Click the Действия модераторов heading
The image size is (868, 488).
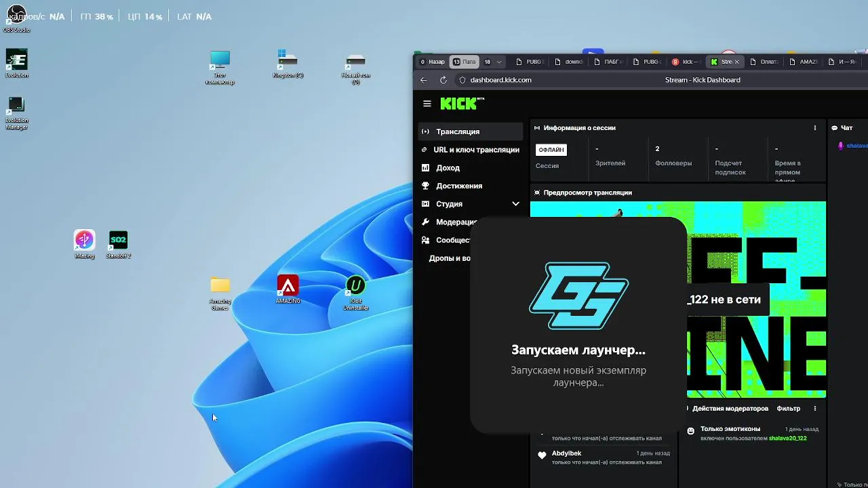[730, 409]
